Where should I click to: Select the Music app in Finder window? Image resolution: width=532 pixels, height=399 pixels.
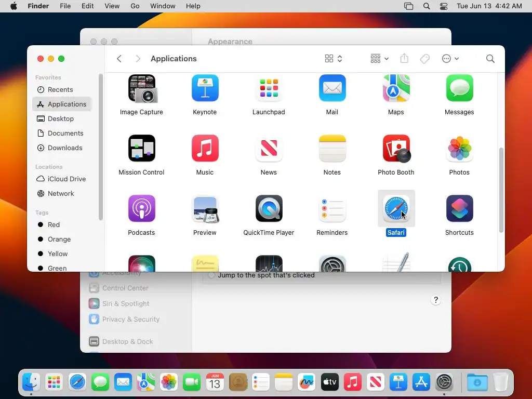click(205, 148)
